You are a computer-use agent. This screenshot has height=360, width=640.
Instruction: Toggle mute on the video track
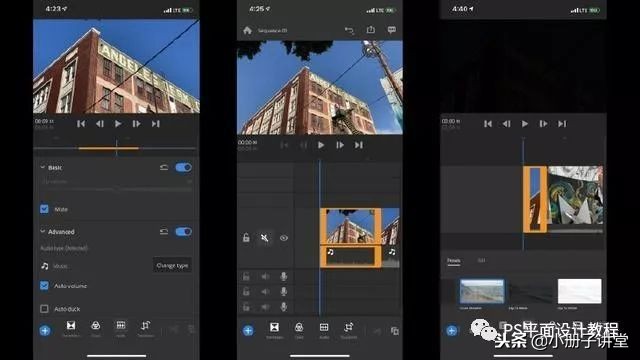click(x=264, y=238)
